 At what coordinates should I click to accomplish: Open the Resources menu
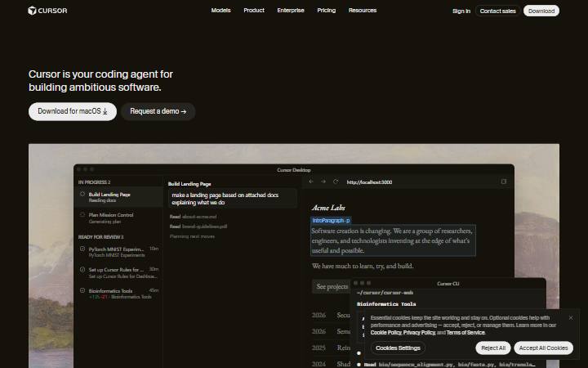point(363,11)
